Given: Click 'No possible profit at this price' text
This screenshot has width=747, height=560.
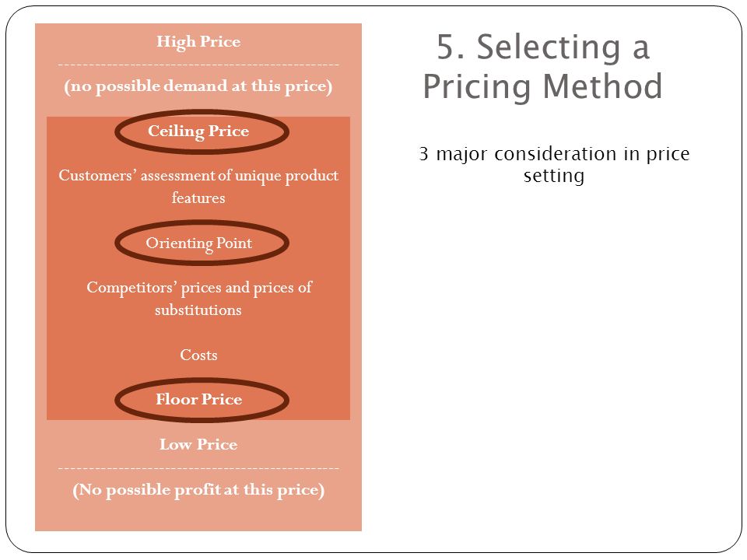Looking at the screenshot, I should [x=198, y=490].
